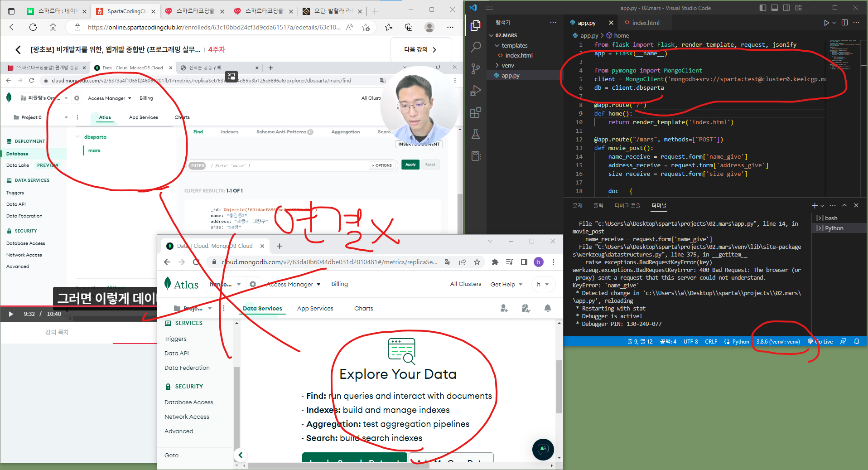Open Billing link in Chrome Atlas window

[x=339, y=284]
